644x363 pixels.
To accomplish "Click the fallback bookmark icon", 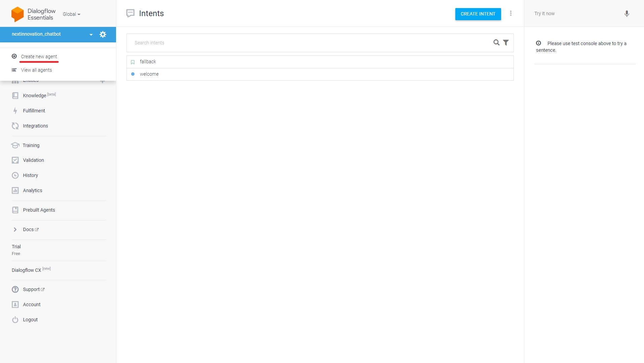I will tap(132, 62).
